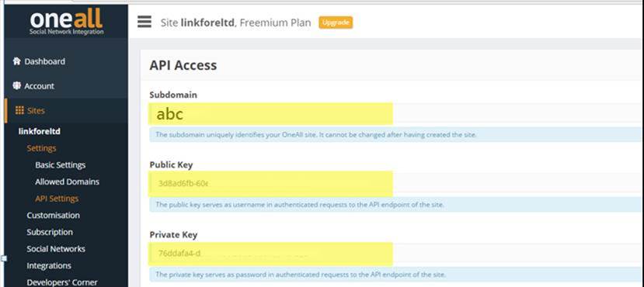Viewport: 644px width, 287px height.
Task: Click the Subdomain field showing abc
Action: (395, 114)
